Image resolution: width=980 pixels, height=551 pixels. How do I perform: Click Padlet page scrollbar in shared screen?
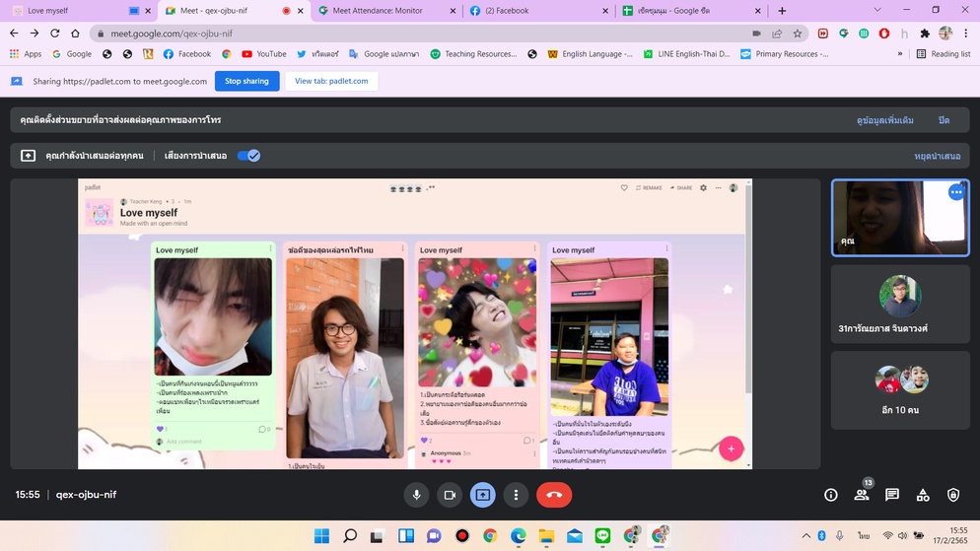(748, 288)
